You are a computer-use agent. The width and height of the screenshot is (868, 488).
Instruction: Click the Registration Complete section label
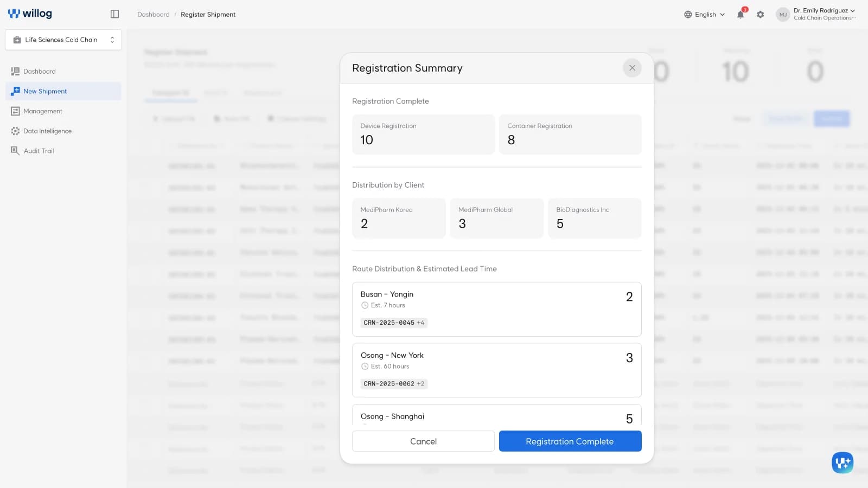point(390,101)
